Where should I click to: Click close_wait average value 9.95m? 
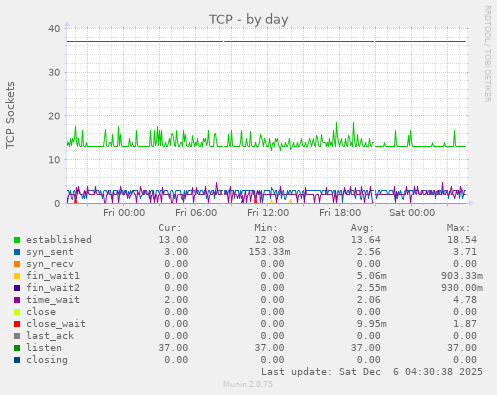(371, 324)
